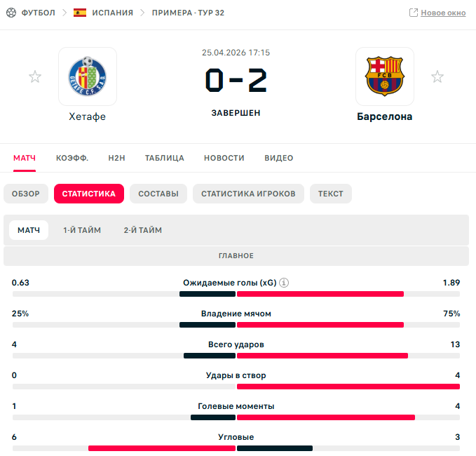Select the СОСТАВЫ button
This screenshot has width=476, height=456.
pyautogui.click(x=158, y=194)
